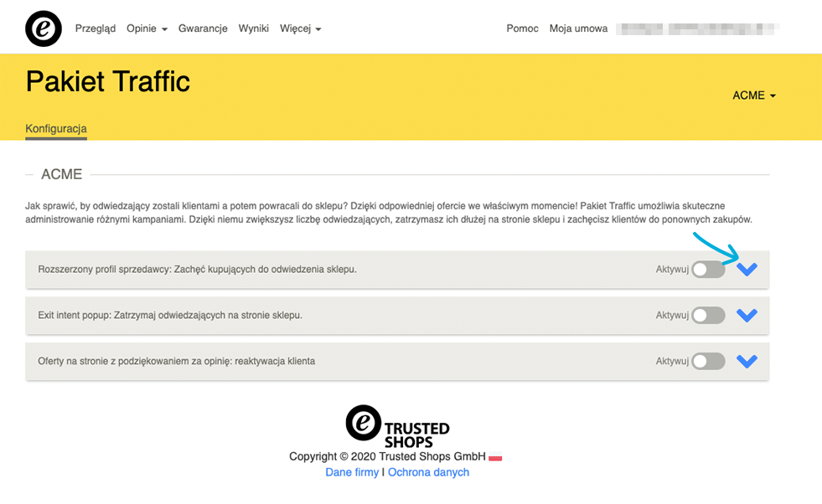Click 'Rozszerzony profil sprzedawcy' row text
This screenshot has height=504, width=822.
point(197,270)
